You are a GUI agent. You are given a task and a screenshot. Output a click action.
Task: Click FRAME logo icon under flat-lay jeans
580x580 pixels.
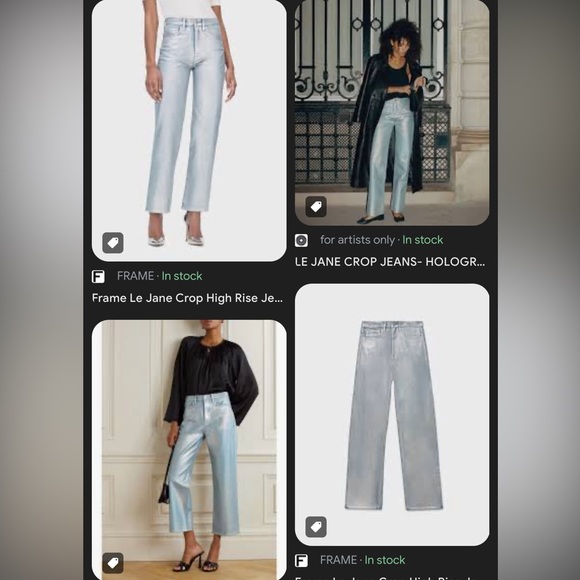click(x=301, y=560)
